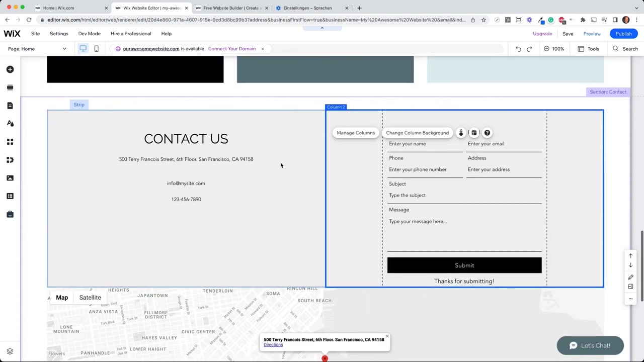
Task: Click the Strip label tag
Action: pyautogui.click(x=79, y=105)
